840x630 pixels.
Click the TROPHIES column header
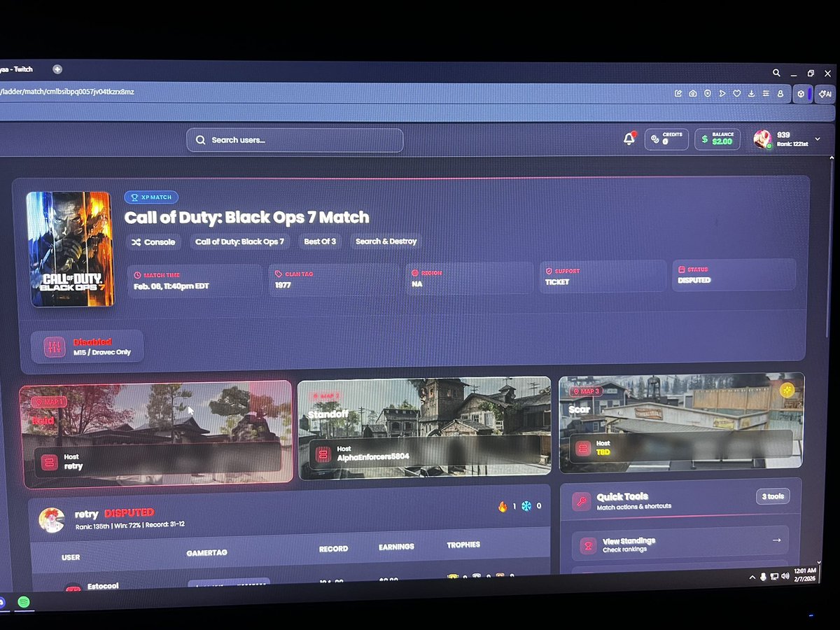click(x=463, y=545)
